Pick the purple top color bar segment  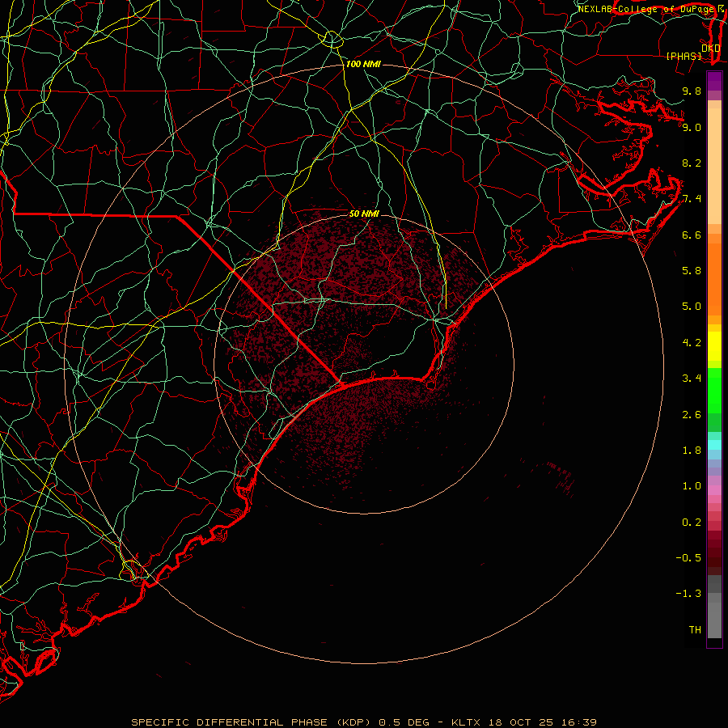[714, 81]
